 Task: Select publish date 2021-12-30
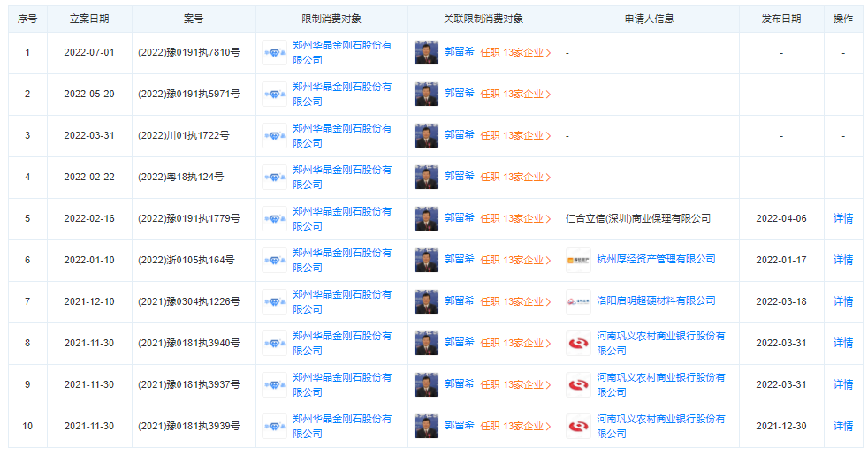[781, 426]
